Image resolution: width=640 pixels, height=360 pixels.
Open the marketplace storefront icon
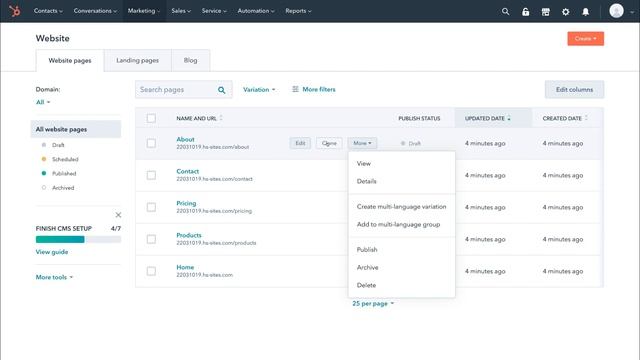click(x=545, y=12)
